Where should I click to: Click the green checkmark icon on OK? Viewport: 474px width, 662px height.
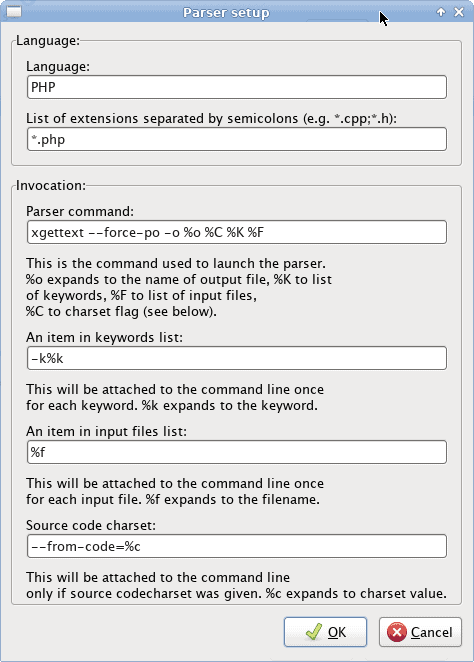pyautogui.click(x=314, y=632)
